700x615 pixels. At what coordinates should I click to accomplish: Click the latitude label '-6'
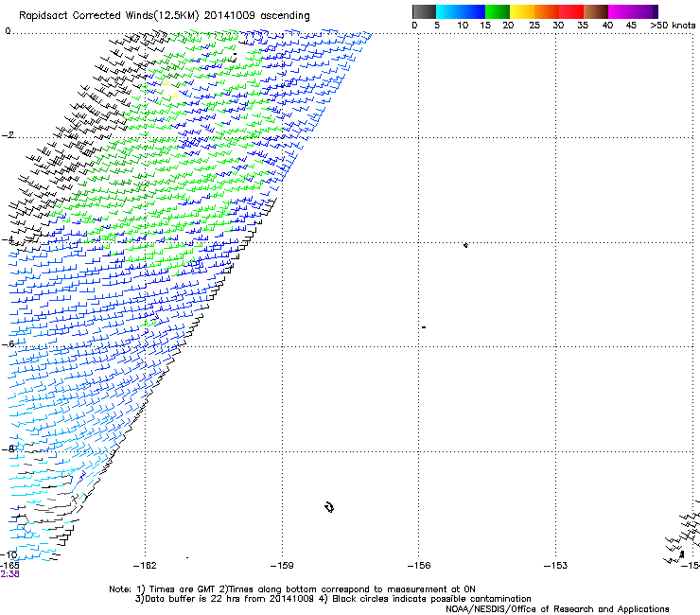coord(8,343)
